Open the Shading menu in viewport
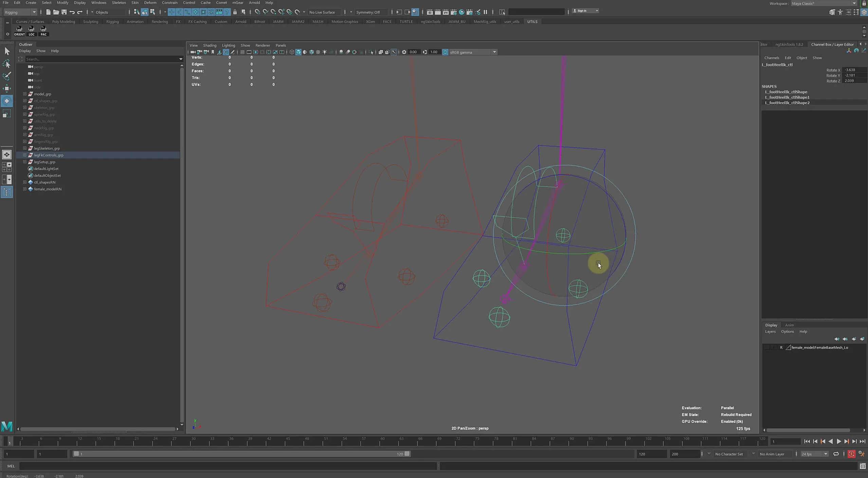This screenshot has width=868, height=478. click(x=209, y=45)
